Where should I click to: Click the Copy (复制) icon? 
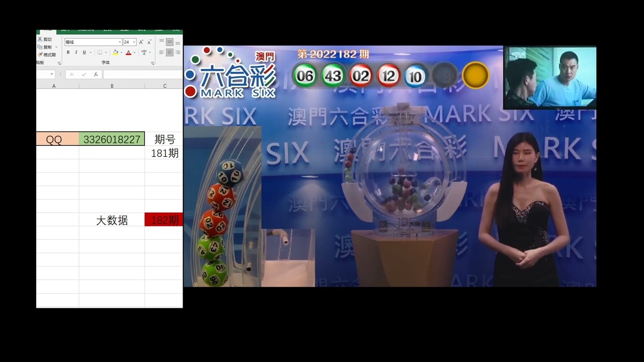click(x=40, y=47)
